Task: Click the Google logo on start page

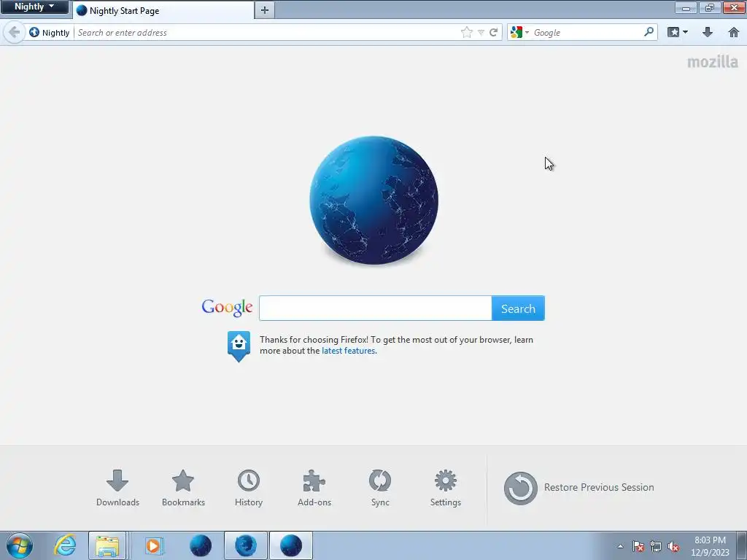Action: pos(228,308)
